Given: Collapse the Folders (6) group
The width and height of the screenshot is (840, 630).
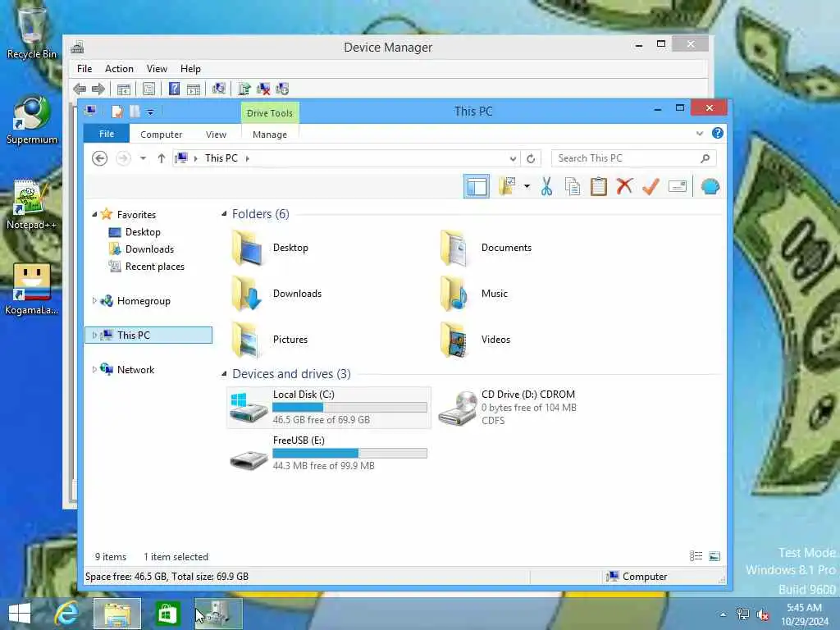Looking at the screenshot, I should (224, 214).
